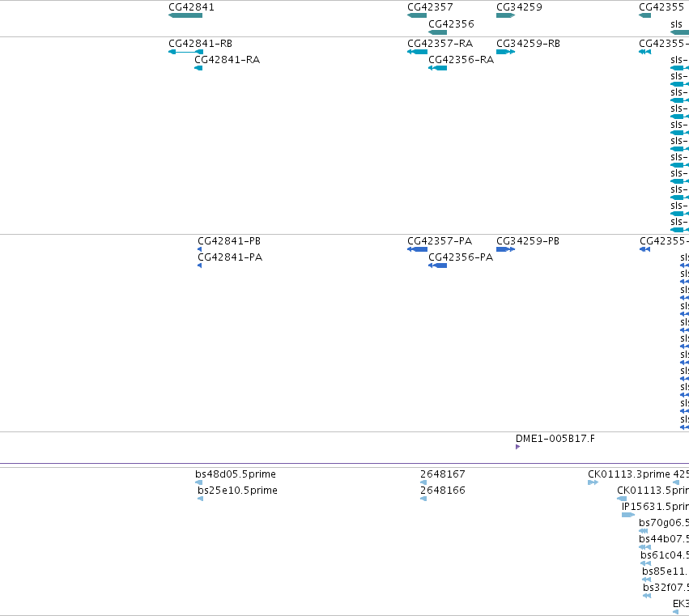689x616 pixels.
Task: Select the CG42841 gene glyph
Action: [185, 15]
